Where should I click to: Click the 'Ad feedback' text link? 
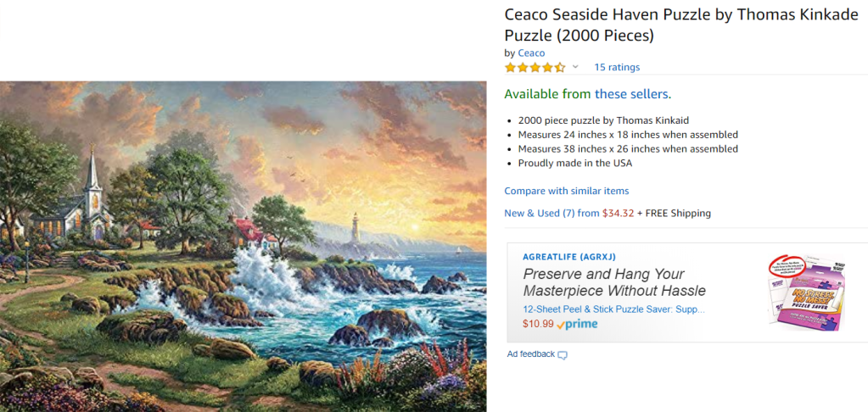(530, 354)
